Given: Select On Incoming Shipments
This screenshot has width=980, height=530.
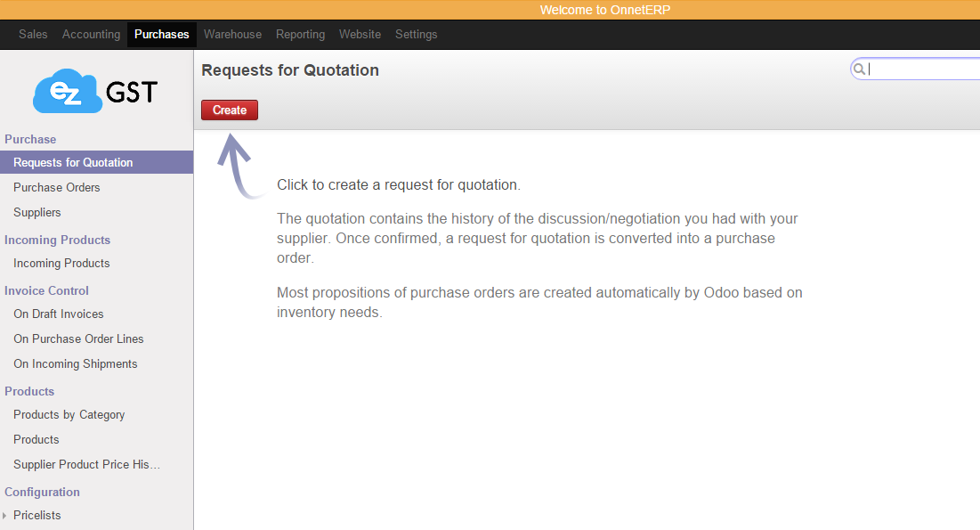Looking at the screenshot, I should tap(76, 364).
